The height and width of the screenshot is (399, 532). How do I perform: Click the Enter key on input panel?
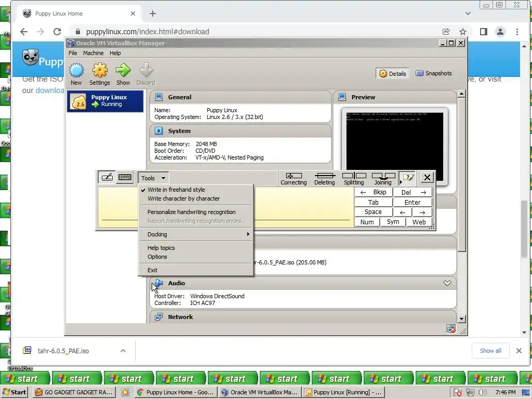tap(413, 203)
